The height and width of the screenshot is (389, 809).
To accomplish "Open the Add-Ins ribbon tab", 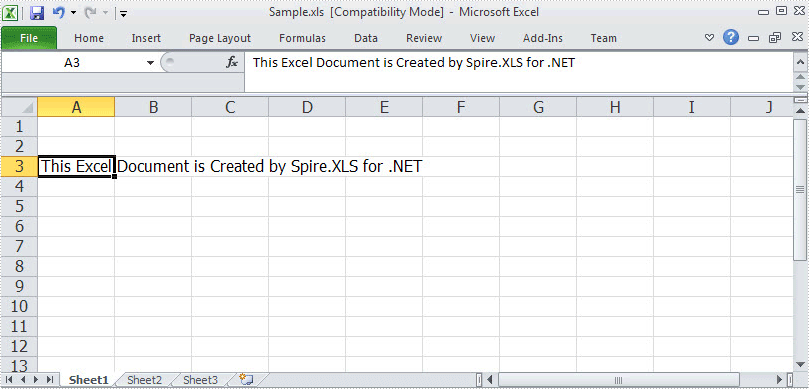I will pyautogui.click(x=543, y=38).
